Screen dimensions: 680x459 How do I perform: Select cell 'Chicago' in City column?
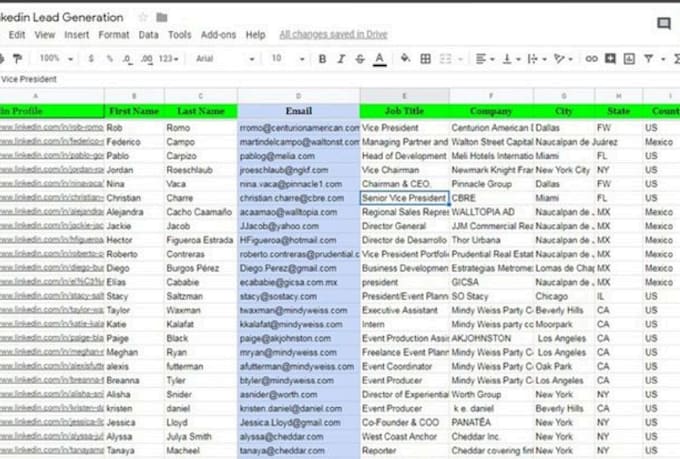click(564, 296)
